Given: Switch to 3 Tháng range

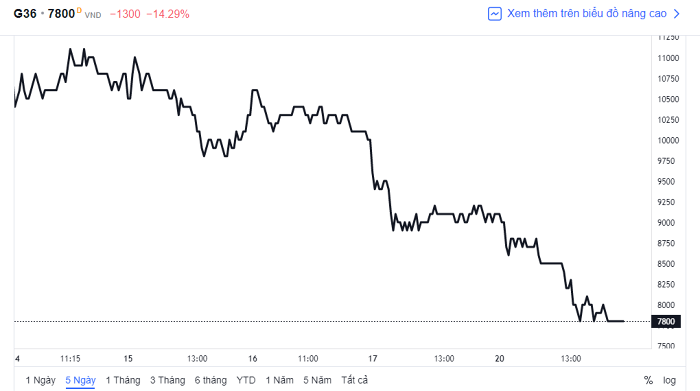Looking at the screenshot, I should (167, 380).
